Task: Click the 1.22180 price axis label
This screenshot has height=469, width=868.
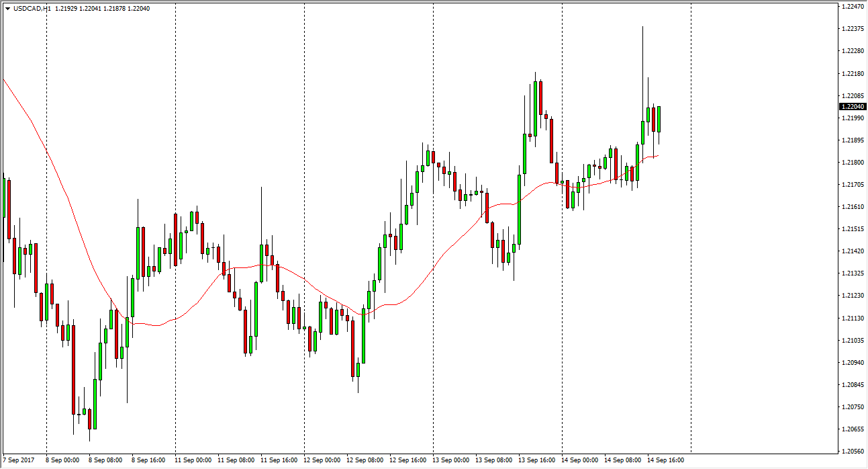Action: (851, 73)
